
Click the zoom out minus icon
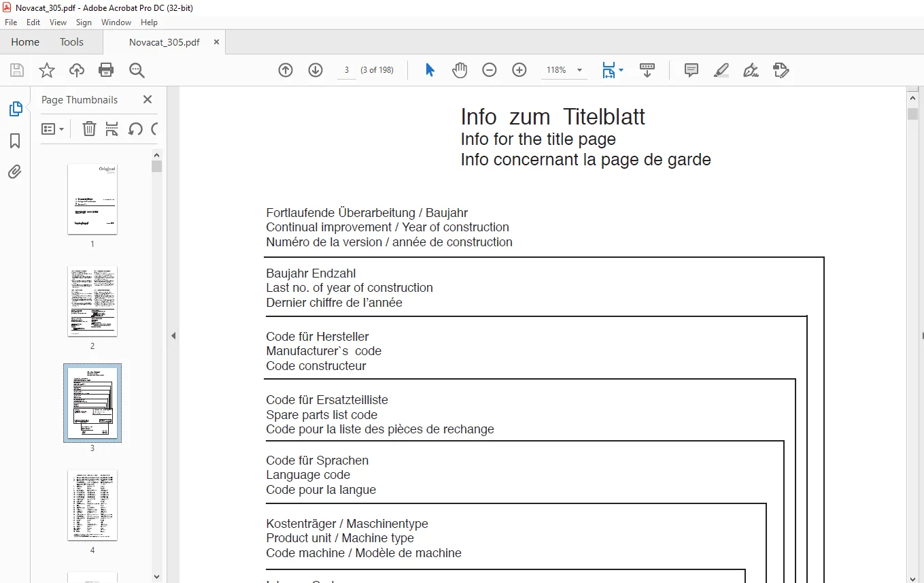point(490,70)
